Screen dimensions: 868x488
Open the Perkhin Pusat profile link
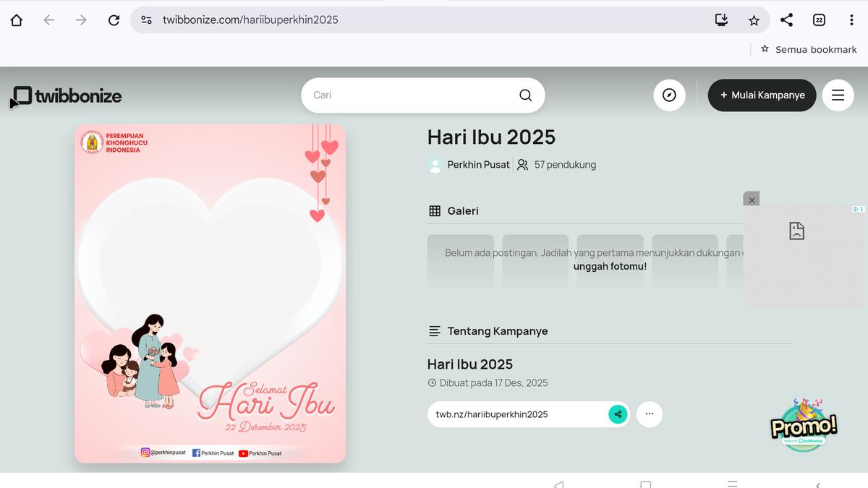(477, 165)
